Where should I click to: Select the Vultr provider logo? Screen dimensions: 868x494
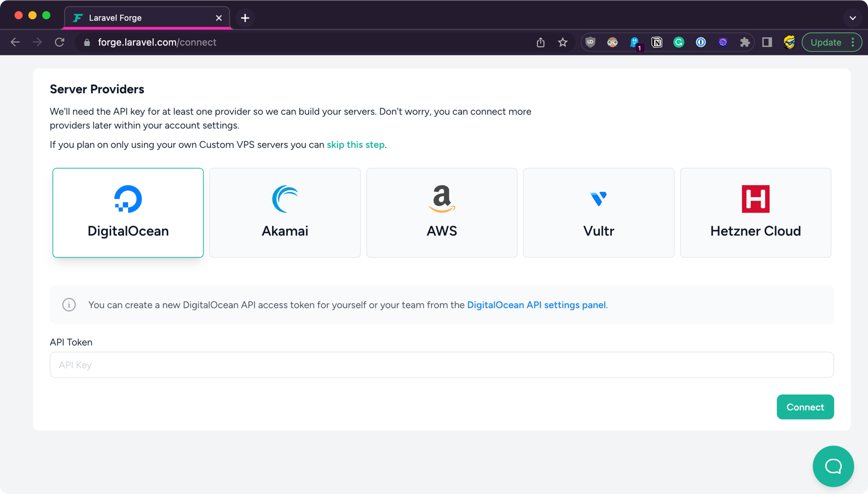(x=599, y=198)
